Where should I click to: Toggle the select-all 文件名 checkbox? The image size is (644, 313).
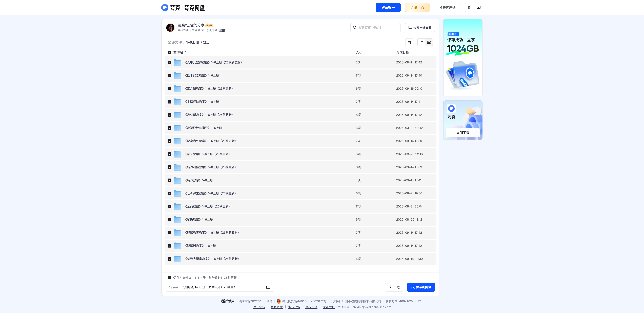click(x=170, y=53)
